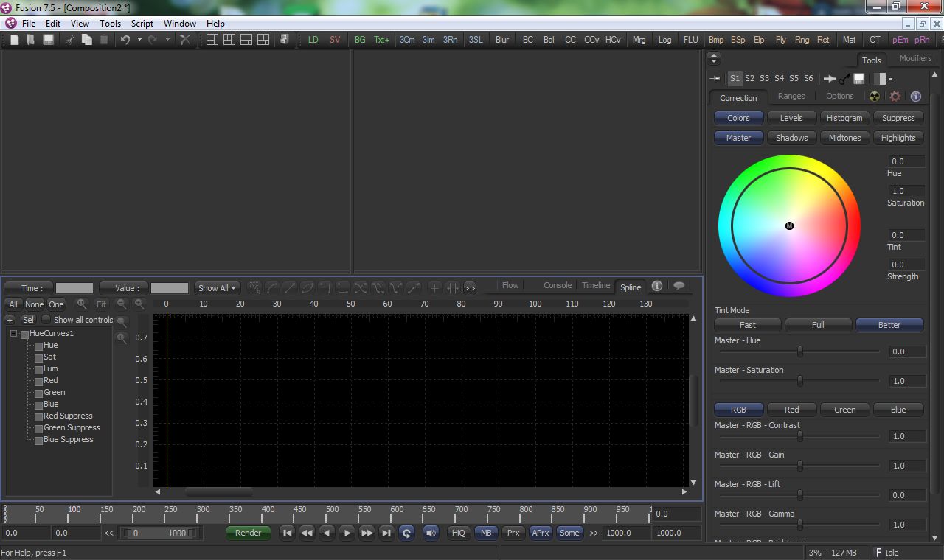The image size is (944, 560).
Task: Open the radioactive icon tab
Action: click(875, 97)
